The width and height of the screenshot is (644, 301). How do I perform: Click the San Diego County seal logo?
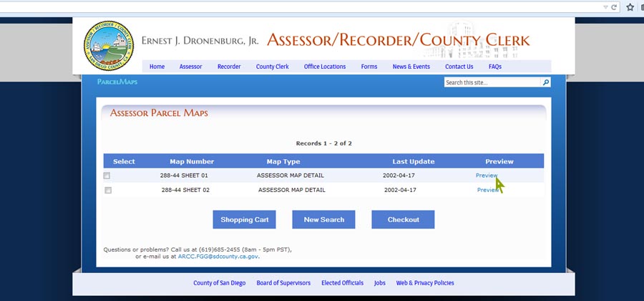tap(109, 45)
